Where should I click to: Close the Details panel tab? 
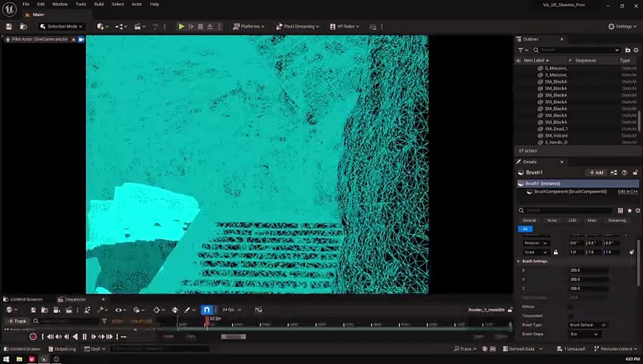(562, 162)
